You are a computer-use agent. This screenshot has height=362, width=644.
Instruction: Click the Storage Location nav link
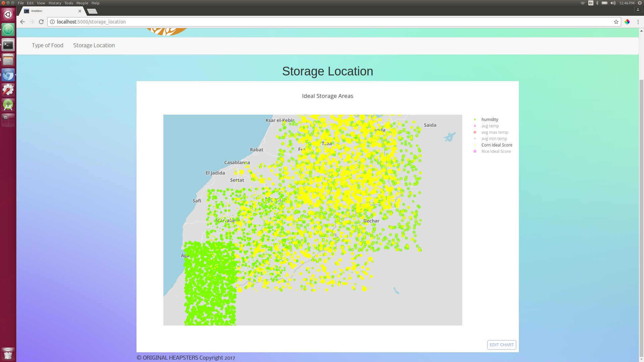coord(94,46)
